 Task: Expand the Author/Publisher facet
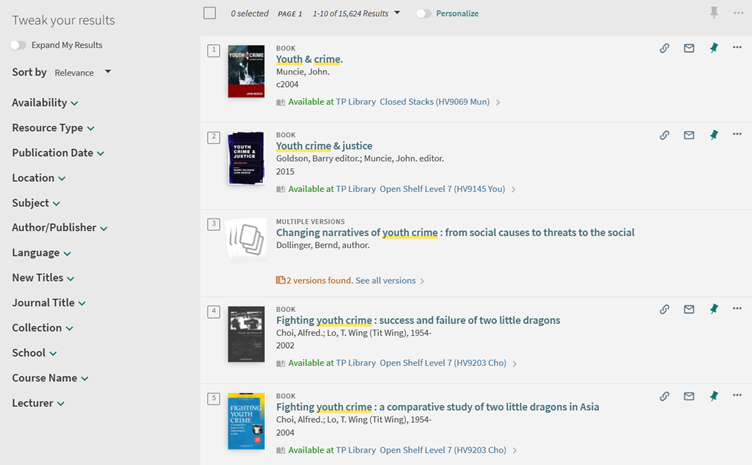click(x=59, y=228)
